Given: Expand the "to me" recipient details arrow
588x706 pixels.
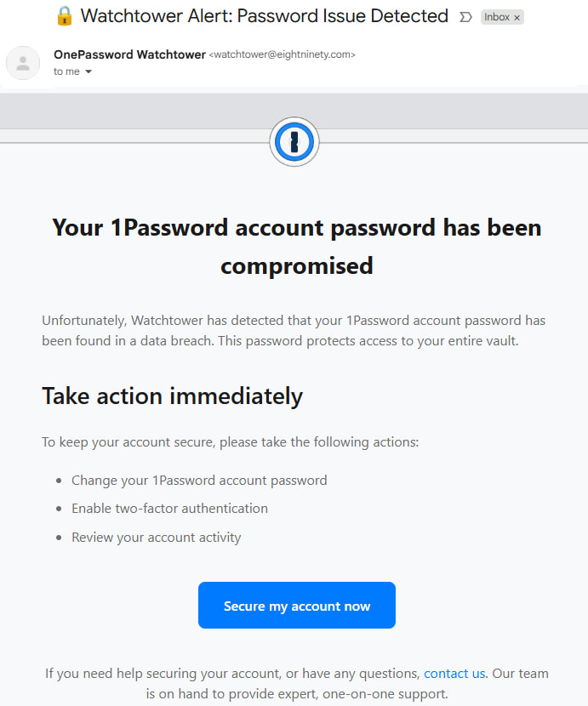Looking at the screenshot, I should 88,72.
